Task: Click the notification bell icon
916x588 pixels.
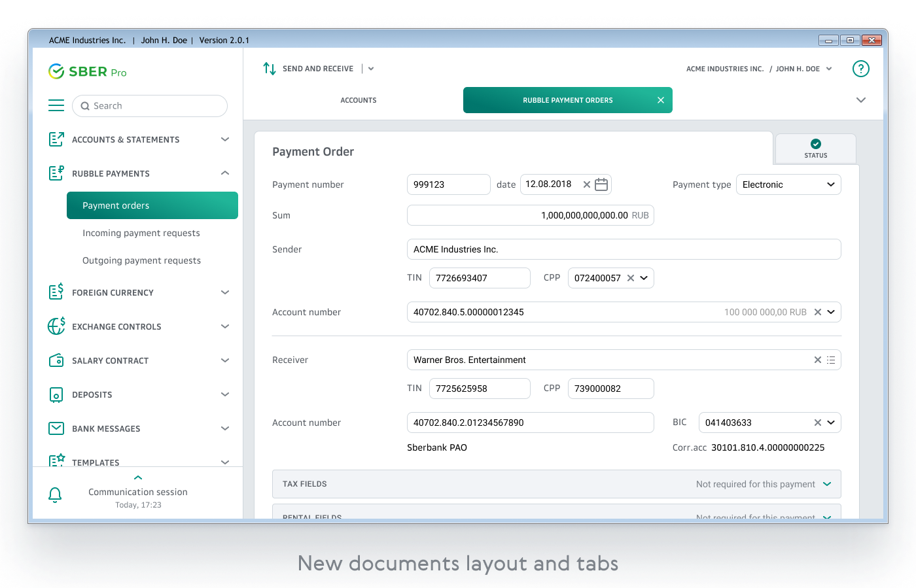Action: point(56,495)
